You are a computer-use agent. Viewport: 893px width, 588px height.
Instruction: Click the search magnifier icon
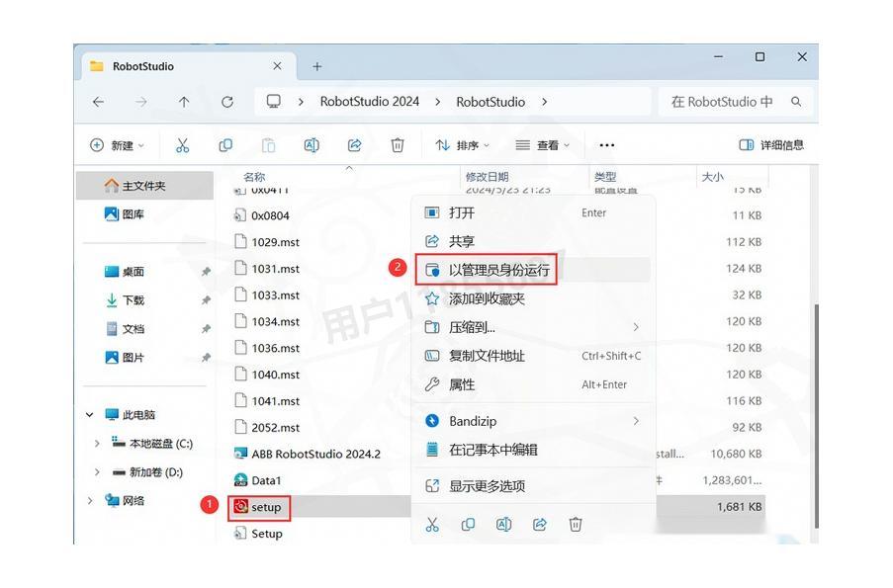(x=796, y=102)
